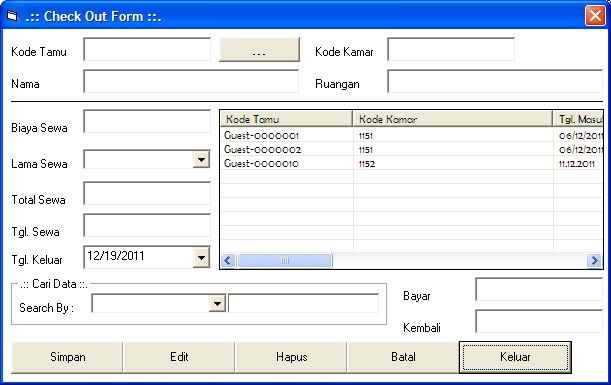611x385 pixels.
Task: Sort by Kode Tamu column header
Action: pyautogui.click(x=286, y=119)
